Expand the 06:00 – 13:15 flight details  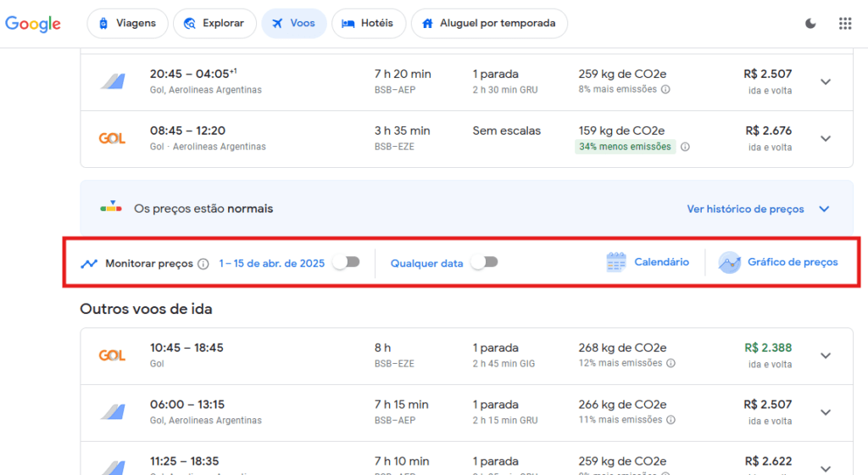pyautogui.click(x=826, y=412)
